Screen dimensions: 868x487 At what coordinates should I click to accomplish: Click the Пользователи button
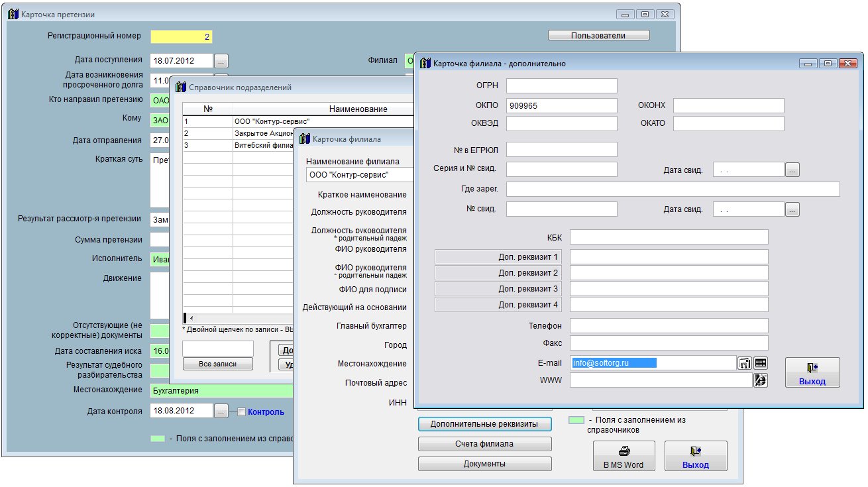598,35
